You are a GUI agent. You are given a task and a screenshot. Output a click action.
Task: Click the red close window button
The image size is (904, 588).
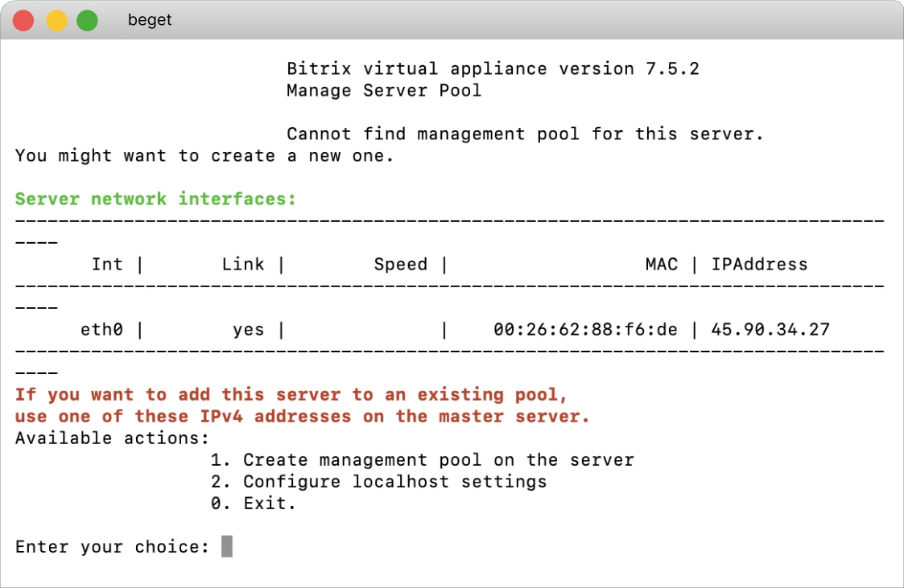point(23,20)
